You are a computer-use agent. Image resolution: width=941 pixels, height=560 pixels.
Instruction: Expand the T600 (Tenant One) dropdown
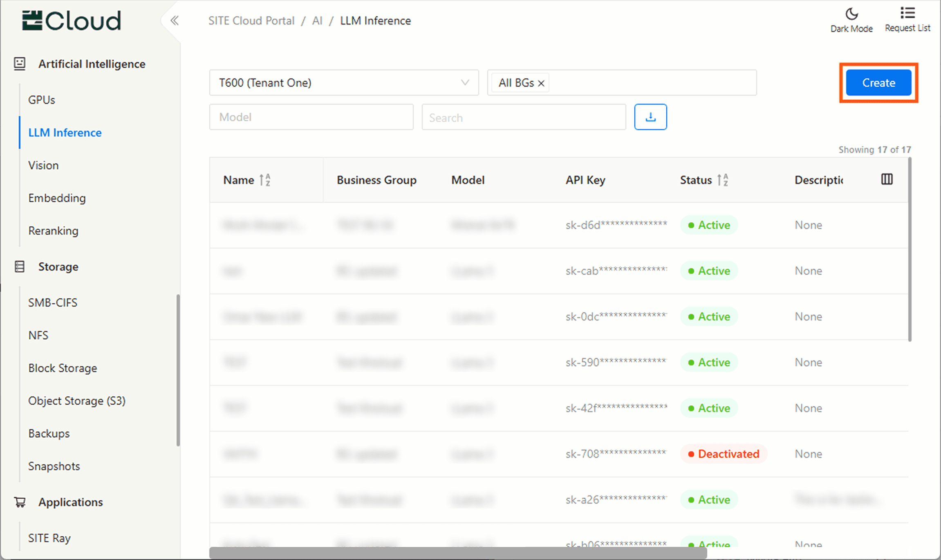tap(343, 83)
